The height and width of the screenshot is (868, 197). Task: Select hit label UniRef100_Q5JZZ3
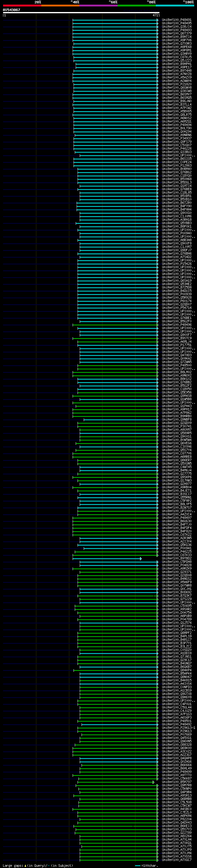(177, 60)
